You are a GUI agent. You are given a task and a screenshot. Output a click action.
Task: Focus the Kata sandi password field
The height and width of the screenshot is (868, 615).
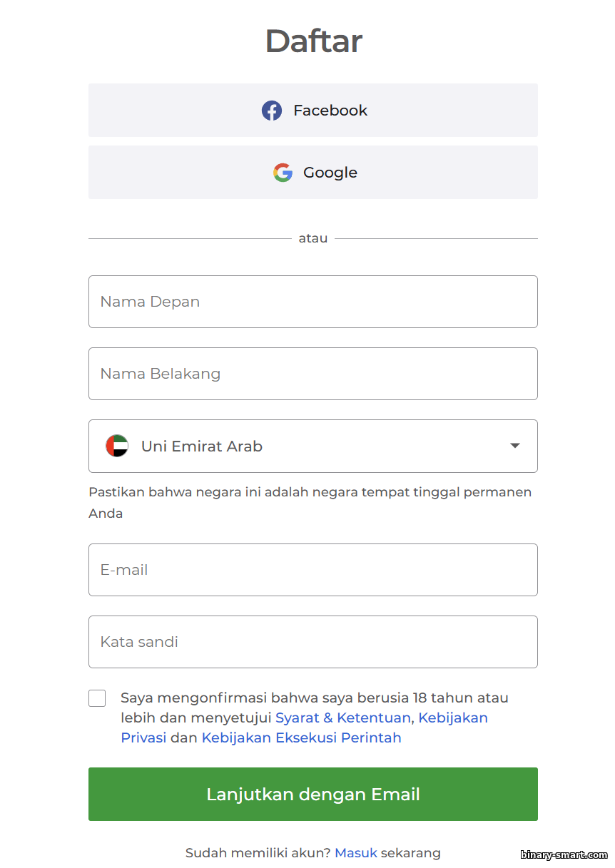click(x=312, y=642)
